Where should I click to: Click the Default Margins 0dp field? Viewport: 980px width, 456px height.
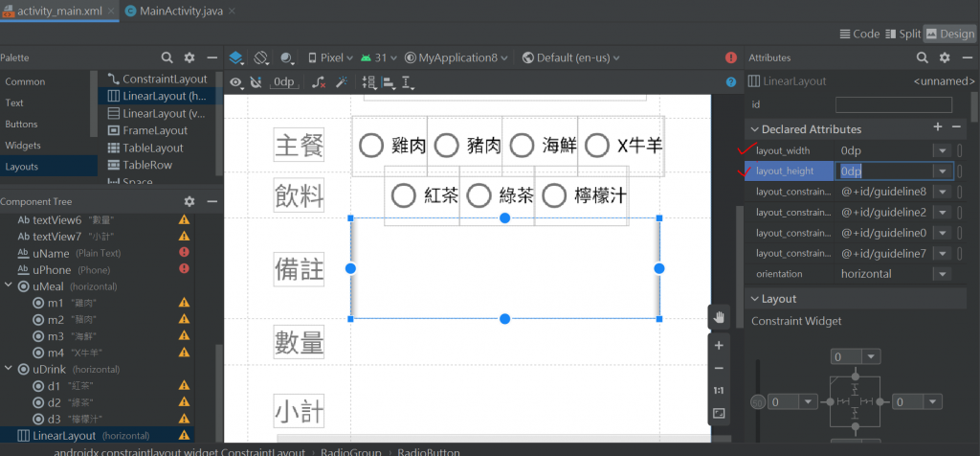pos(283,82)
